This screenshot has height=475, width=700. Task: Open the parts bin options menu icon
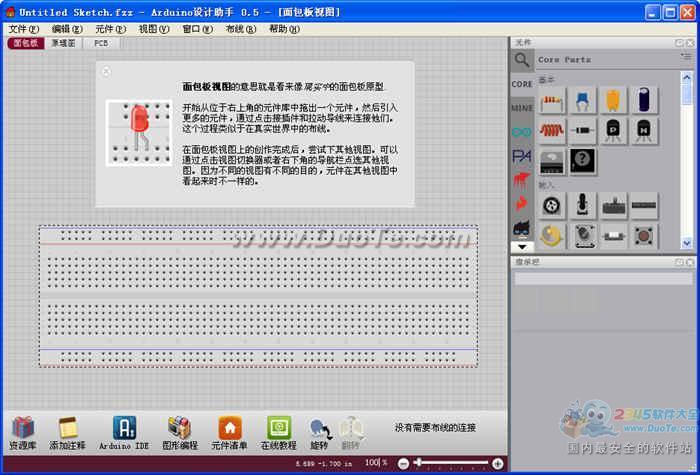[x=686, y=57]
